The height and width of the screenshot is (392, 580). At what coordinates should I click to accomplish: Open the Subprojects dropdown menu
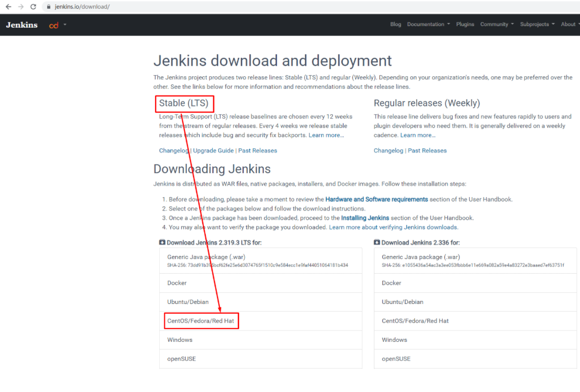pos(537,25)
